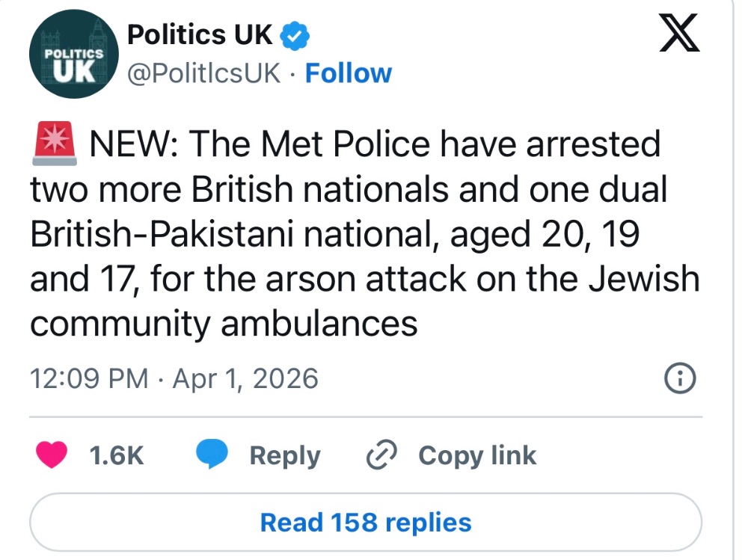The image size is (748, 560).
Task: Click the words community ambulances
Action: [224, 324]
